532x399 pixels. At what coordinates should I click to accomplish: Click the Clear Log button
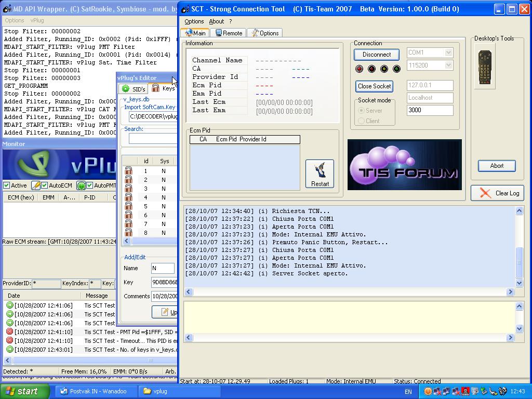coord(497,193)
